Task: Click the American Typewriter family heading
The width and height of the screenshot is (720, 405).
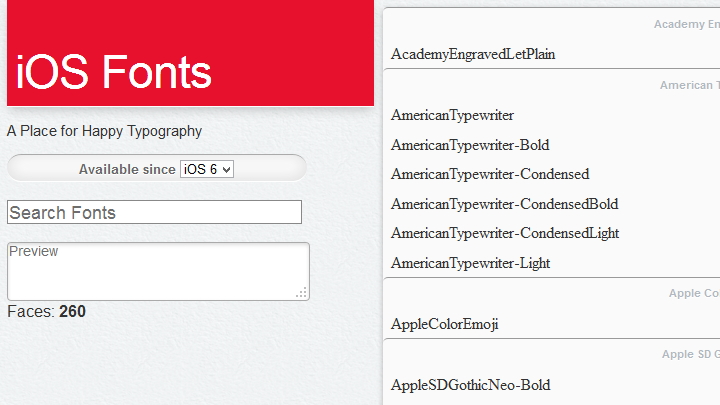Action: (690, 85)
